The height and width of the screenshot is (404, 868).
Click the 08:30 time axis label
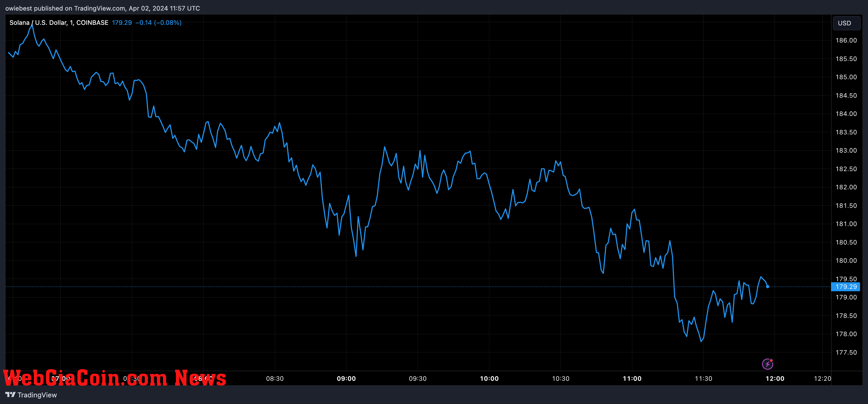pyautogui.click(x=275, y=379)
